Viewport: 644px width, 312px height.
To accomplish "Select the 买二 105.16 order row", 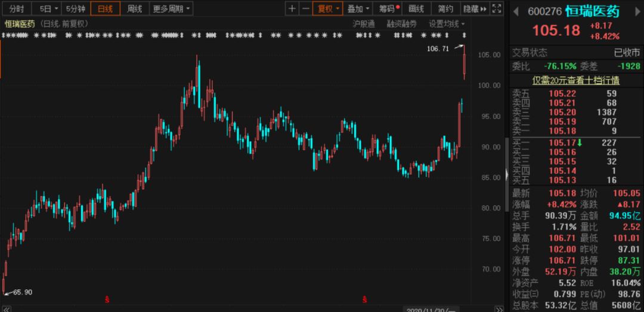I will 576,152.
